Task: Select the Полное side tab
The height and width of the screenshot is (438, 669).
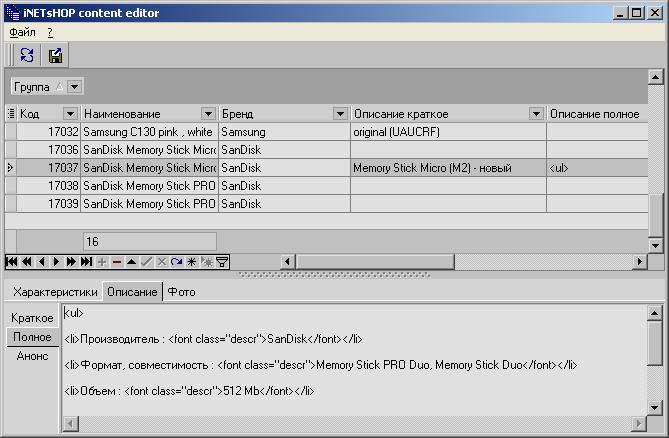Action: click(x=32, y=337)
